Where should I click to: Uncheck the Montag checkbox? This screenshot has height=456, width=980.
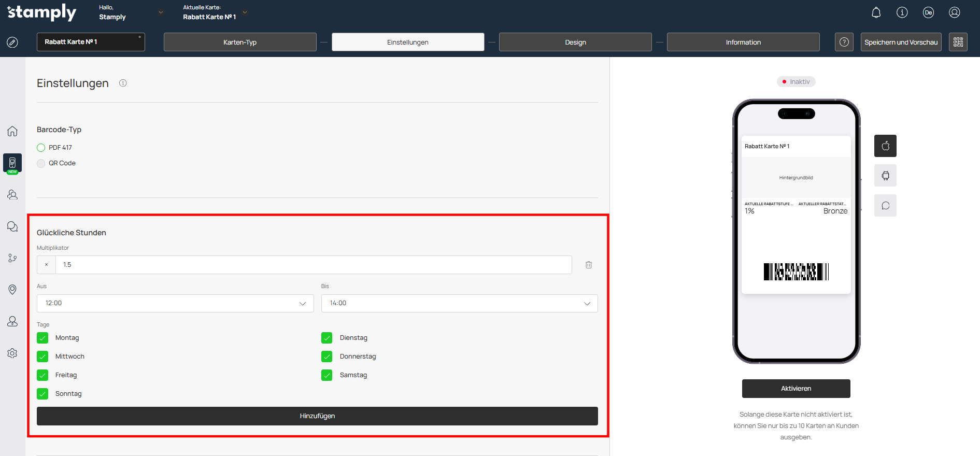tap(42, 338)
